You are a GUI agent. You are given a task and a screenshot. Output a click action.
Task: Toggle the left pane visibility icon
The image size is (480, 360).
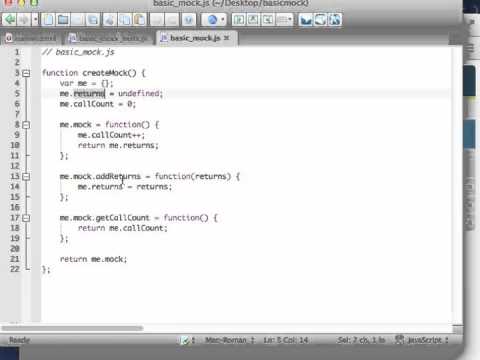click(238, 20)
